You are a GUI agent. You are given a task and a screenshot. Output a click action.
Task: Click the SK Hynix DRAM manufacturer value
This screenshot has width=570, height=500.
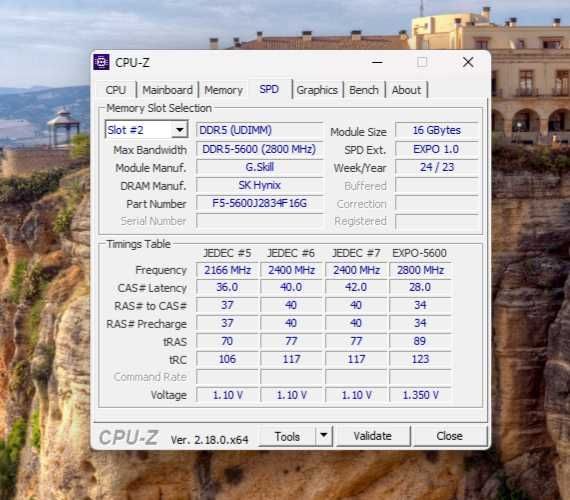point(259,185)
